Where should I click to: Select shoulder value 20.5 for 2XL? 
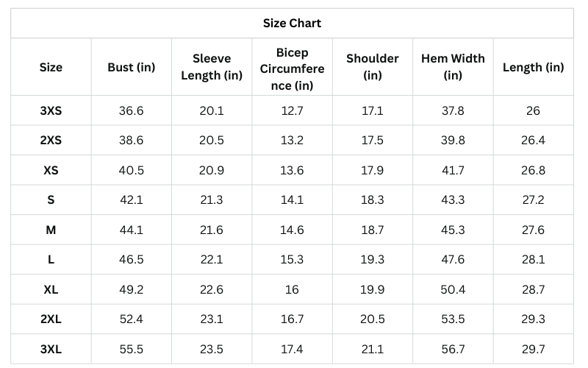(x=373, y=319)
